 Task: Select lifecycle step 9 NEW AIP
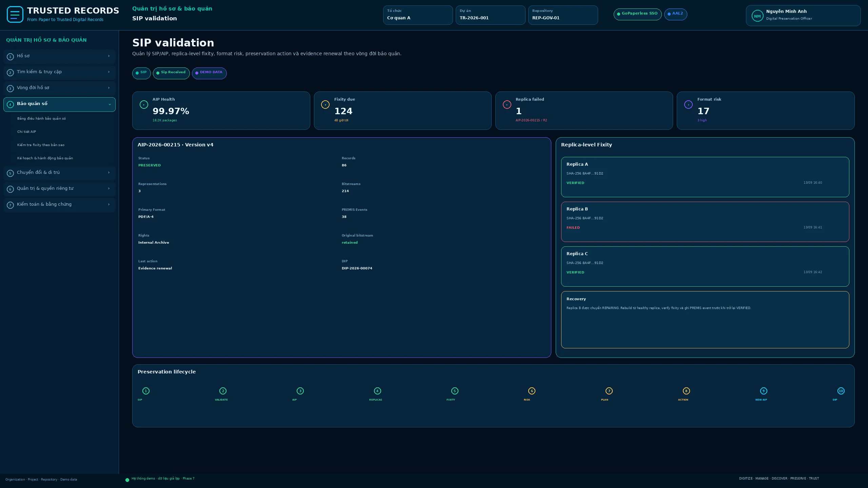pyautogui.click(x=764, y=391)
